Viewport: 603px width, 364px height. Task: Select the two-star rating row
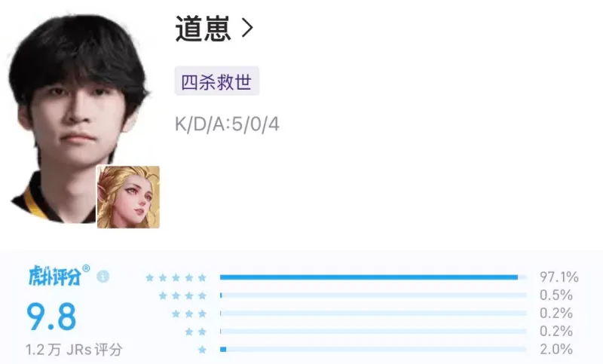378,332
